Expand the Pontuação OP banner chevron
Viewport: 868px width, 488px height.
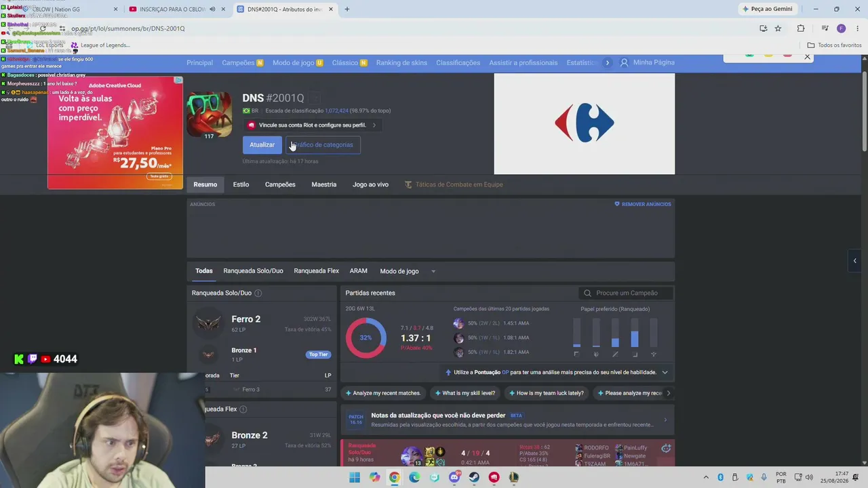pyautogui.click(x=665, y=372)
